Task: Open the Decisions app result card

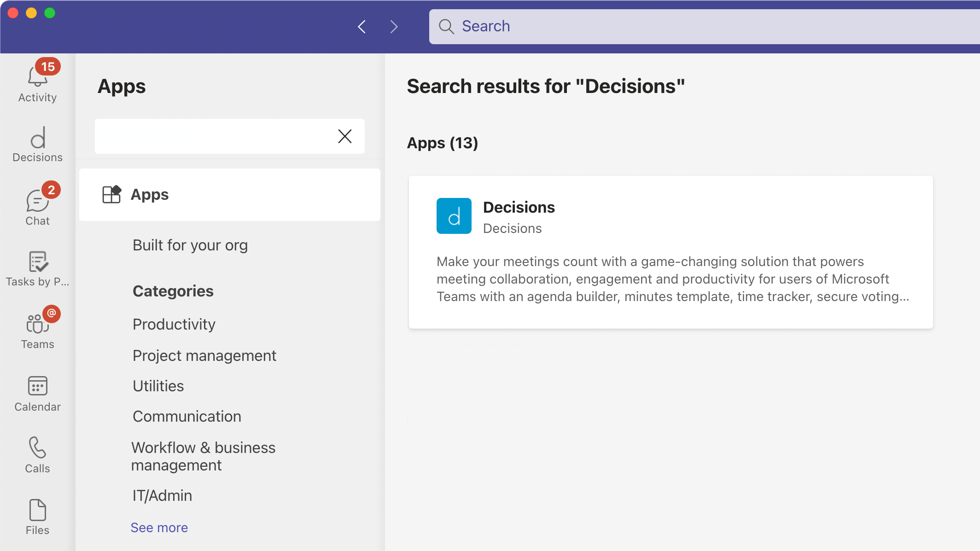Action: [671, 252]
